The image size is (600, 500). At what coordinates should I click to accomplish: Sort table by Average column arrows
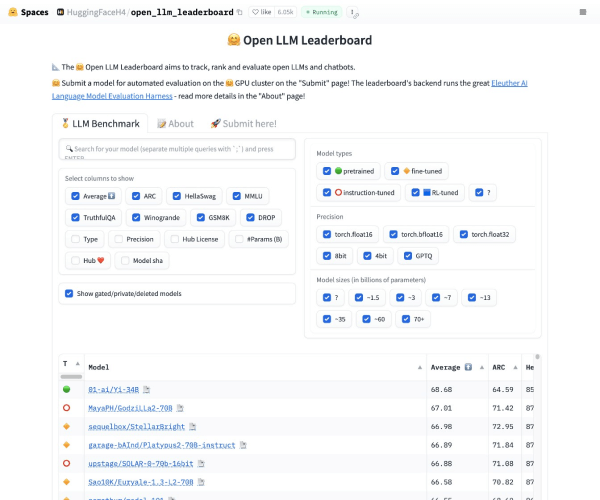478,367
